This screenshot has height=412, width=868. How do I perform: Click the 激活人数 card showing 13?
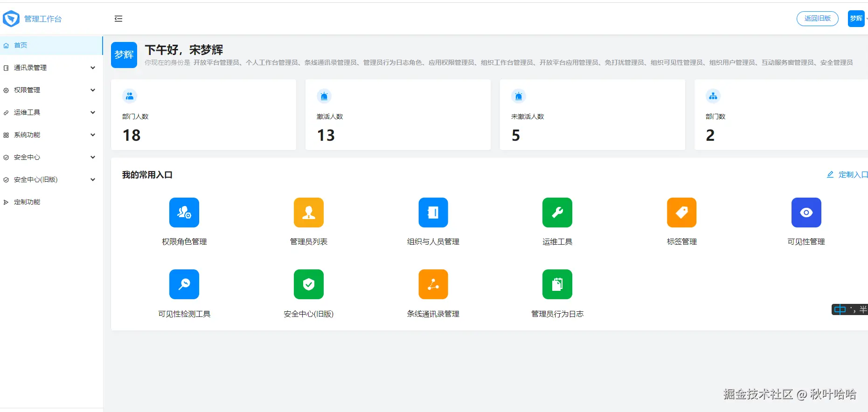pyautogui.click(x=398, y=115)
